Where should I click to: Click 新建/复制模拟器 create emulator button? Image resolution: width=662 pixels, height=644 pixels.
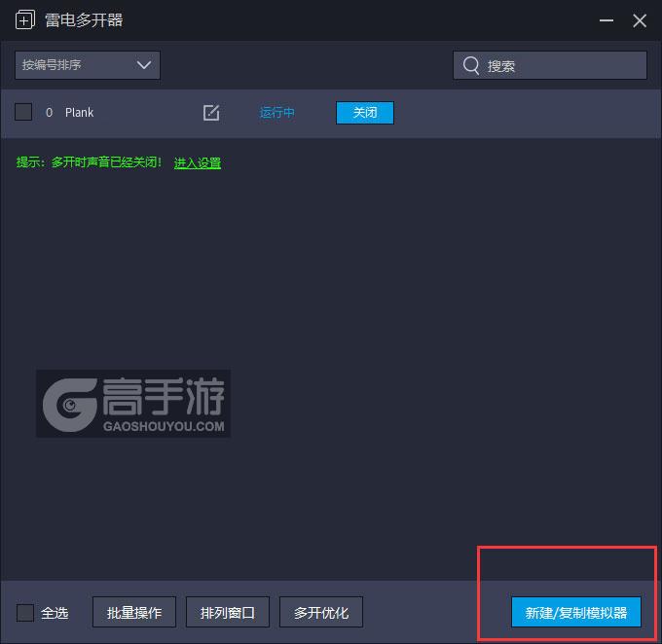[x=576, y=612]
